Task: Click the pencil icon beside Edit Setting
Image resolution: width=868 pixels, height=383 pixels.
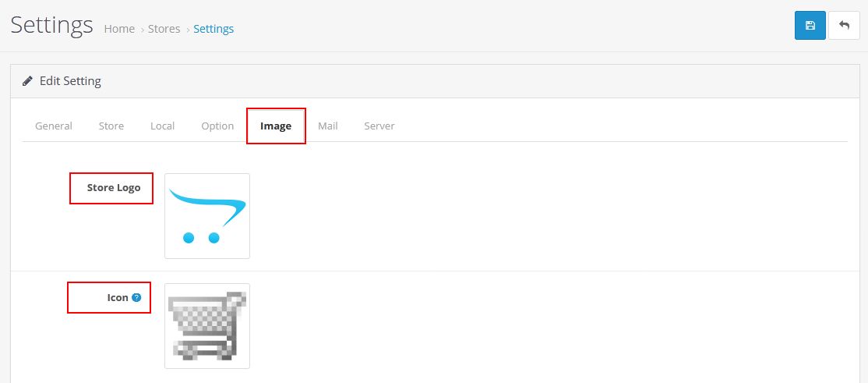Action: (28, 81)
